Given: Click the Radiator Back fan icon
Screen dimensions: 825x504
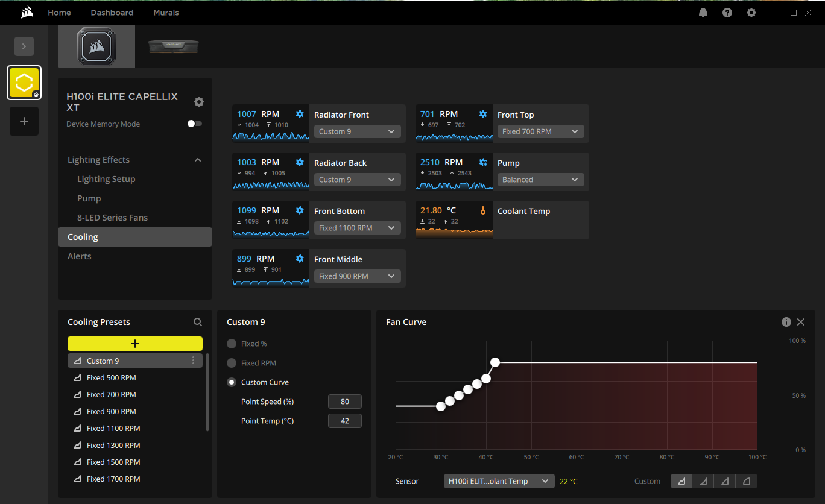Looking at the screenshot, I should (300, 162).
